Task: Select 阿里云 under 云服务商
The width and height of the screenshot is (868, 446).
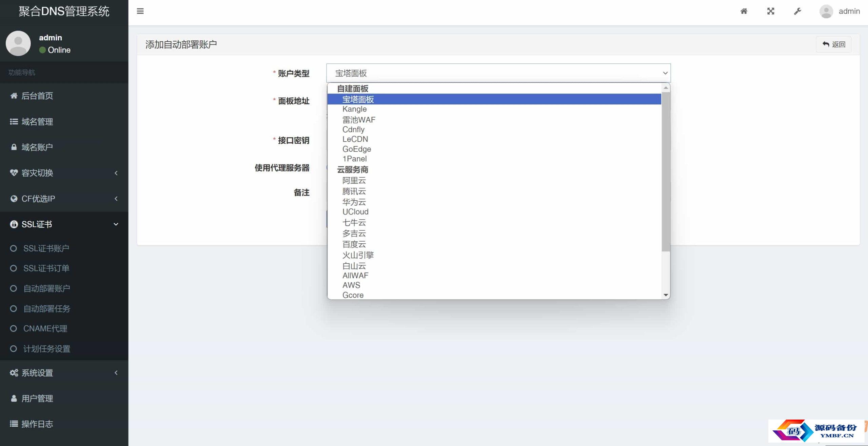Action: click(x=494, y=180)
